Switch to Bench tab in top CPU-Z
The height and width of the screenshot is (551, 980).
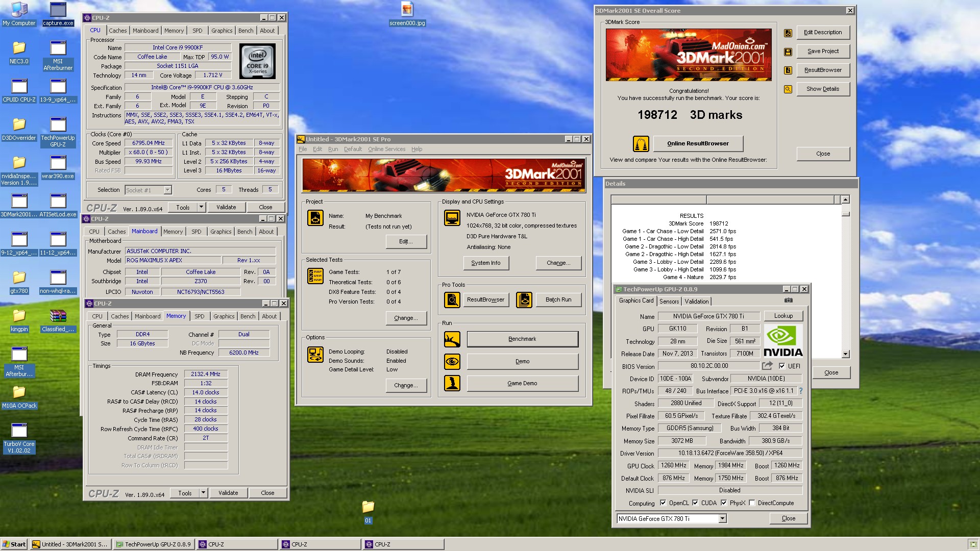[246, 31]
